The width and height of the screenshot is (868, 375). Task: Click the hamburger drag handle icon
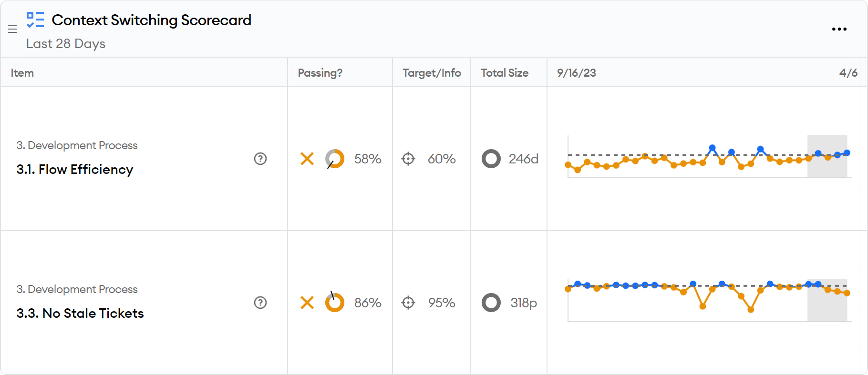coord(12,30)
